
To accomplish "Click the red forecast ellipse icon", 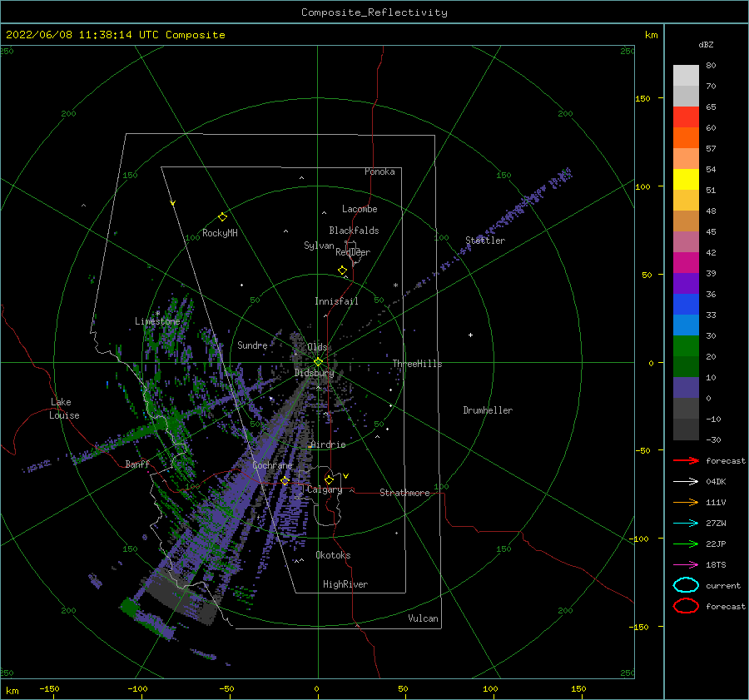I will click(x=686, y=606).
